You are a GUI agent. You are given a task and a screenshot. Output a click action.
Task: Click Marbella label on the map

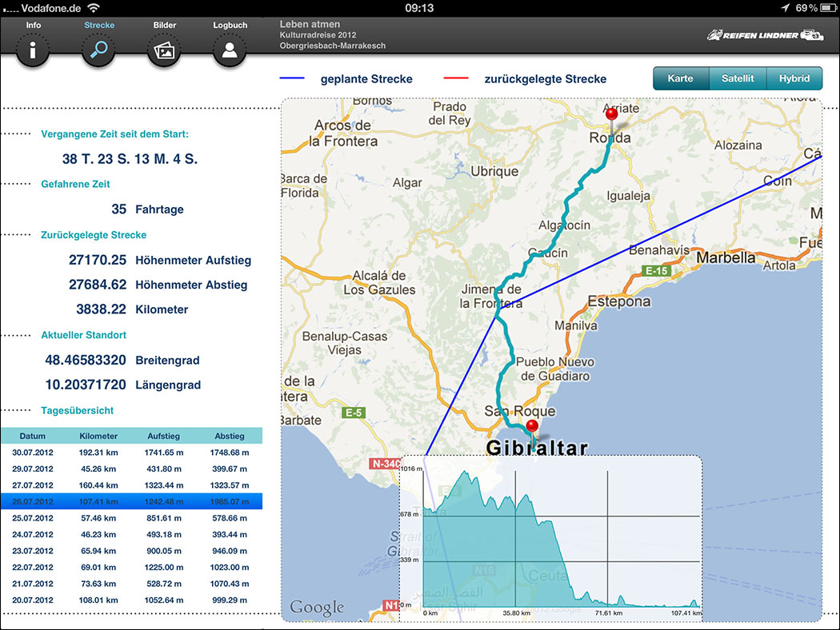click(x=726, y=257)
